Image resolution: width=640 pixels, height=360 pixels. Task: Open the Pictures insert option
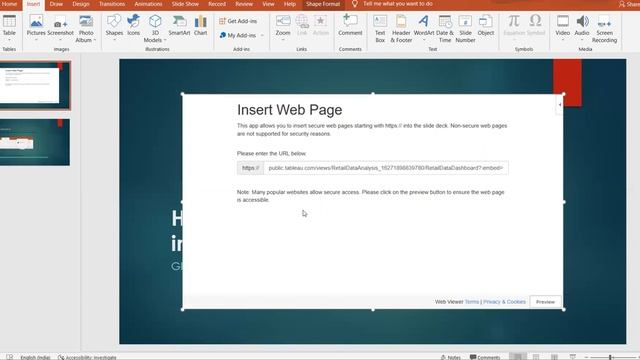click(x=36, y=28)
